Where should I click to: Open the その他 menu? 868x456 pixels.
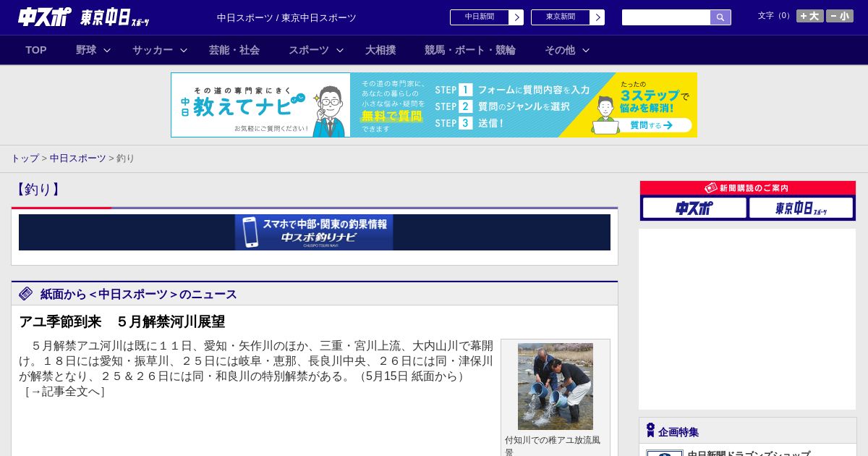tap(560, 50)
